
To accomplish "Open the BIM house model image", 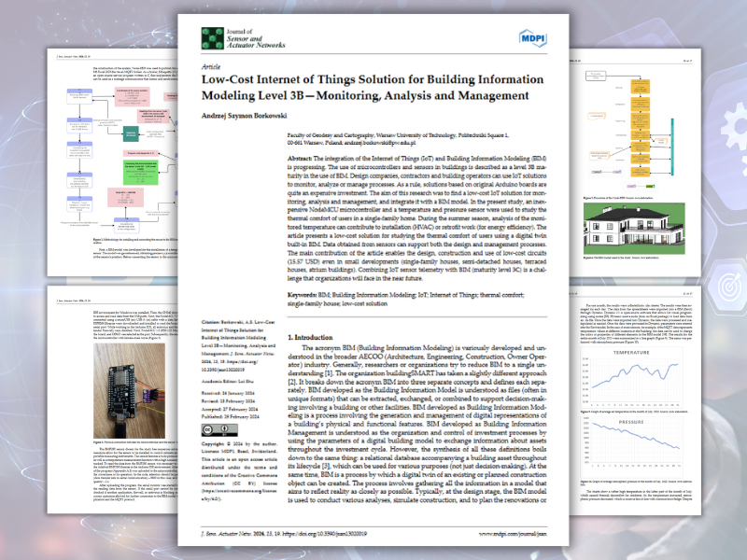I will pos(634,229).
